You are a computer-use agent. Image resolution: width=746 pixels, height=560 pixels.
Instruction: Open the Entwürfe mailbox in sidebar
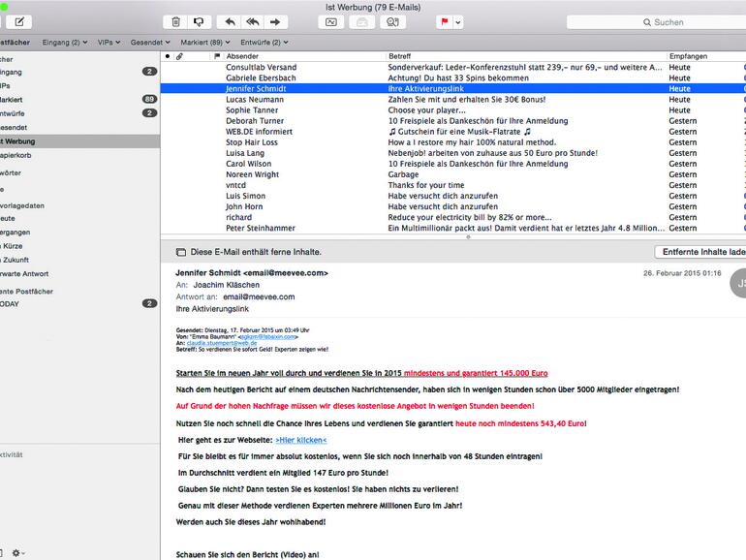click(x=79, y=113)
